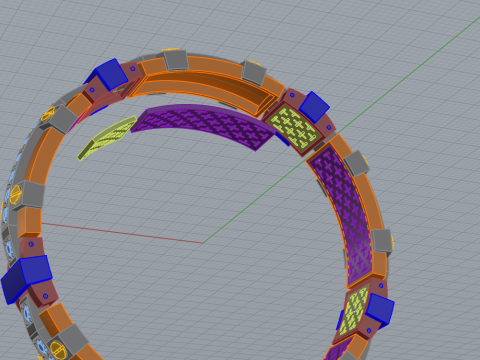Image resolution: width=480 pixels, height=360 pixels.
Task: Click the red axis line in the viewport
Action: (122, 232)
